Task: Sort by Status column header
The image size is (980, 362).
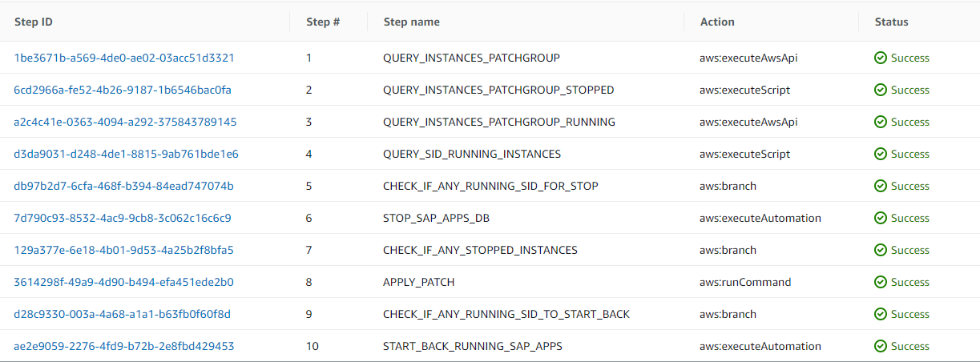Action: (891, 22)
